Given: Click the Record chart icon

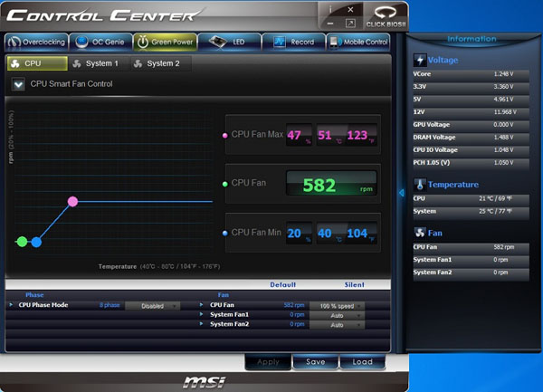Looking at the screenshot, I should [x=280, y=42].
